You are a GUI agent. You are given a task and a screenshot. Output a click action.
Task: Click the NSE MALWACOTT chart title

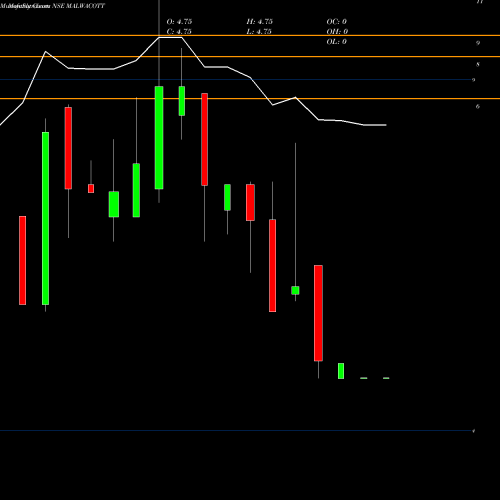tap(79, 6)
